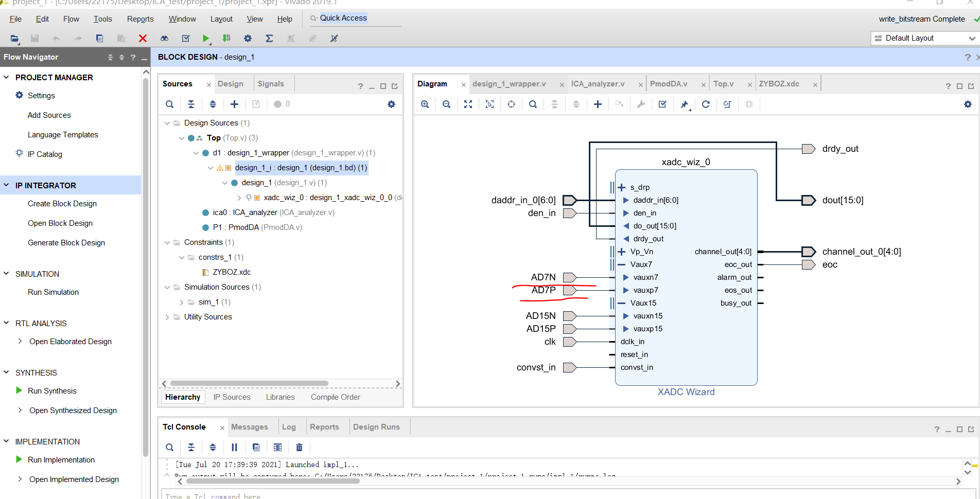980x499 pixels.
Task: Close the ZYBOZ.xdc tab
Action: pyautogui.click(x=815, y=85)
